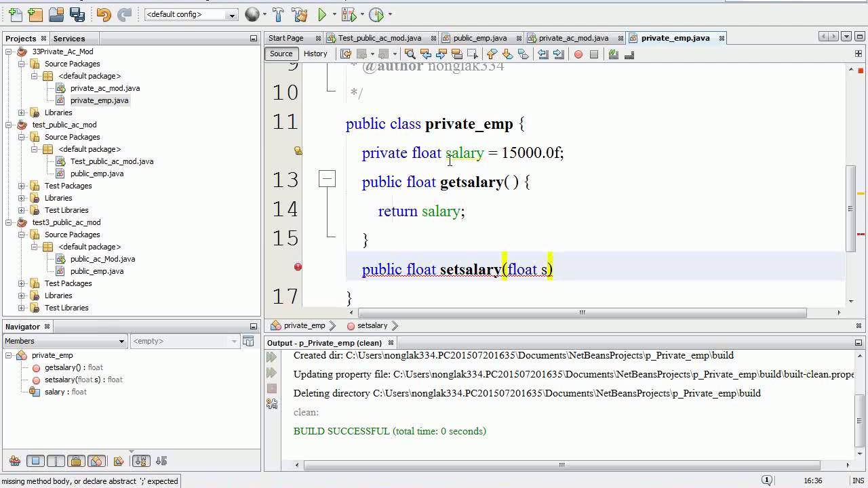The height and width of the screenshot is (488, 868).
Task: Click the Shift Line Left icon
Action: tap(543, 54)
